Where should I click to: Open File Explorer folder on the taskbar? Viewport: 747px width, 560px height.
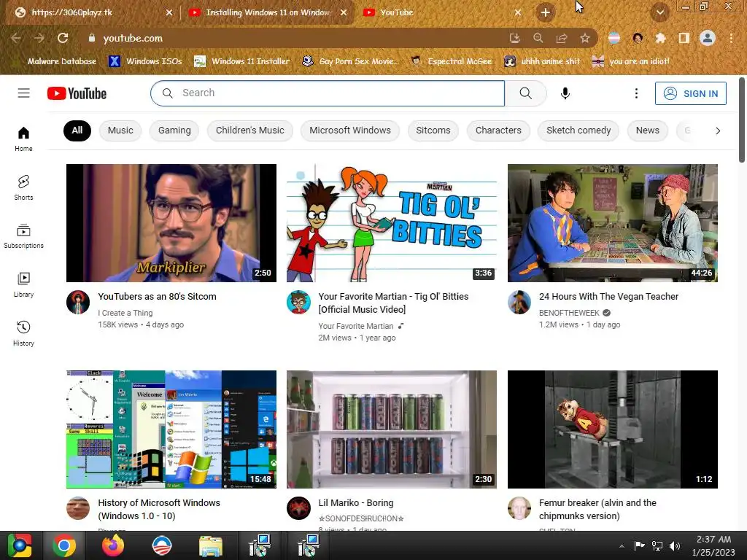tap(211, 545)
